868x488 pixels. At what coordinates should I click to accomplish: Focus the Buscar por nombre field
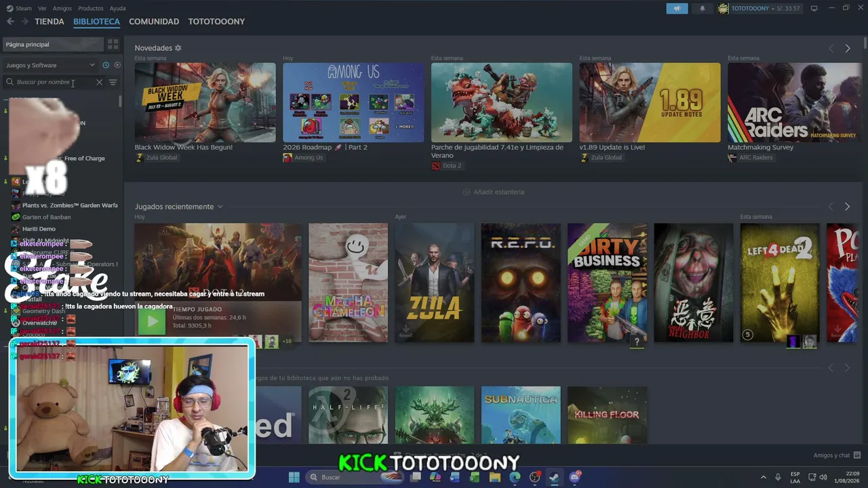(x=54, y=82)
